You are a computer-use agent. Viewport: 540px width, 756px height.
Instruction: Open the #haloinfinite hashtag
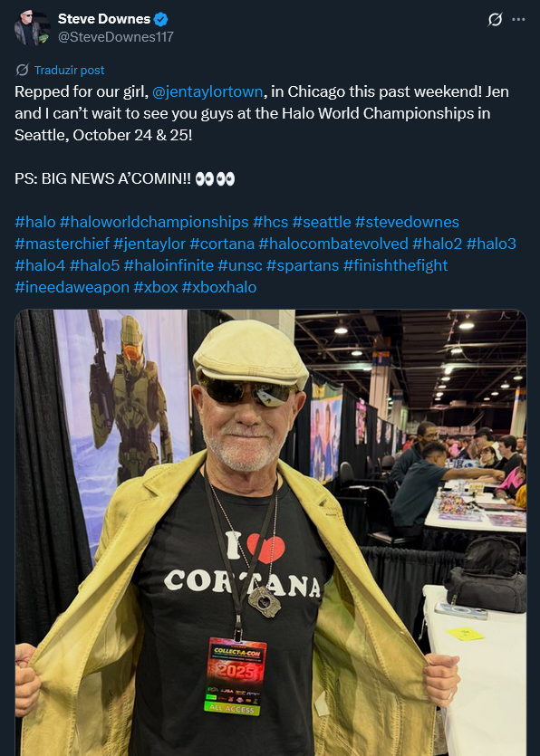169,265
